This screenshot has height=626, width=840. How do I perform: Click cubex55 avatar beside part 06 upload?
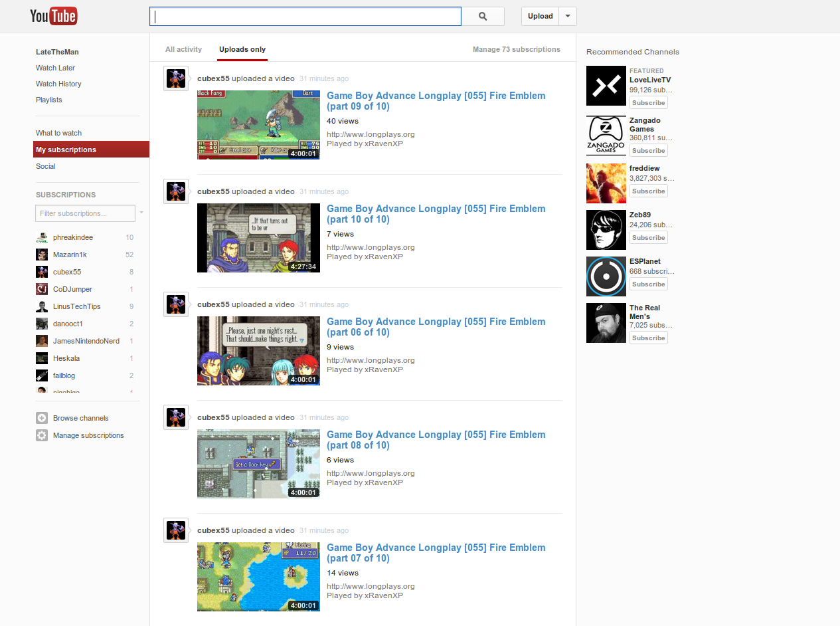click(x=176, y=304)
